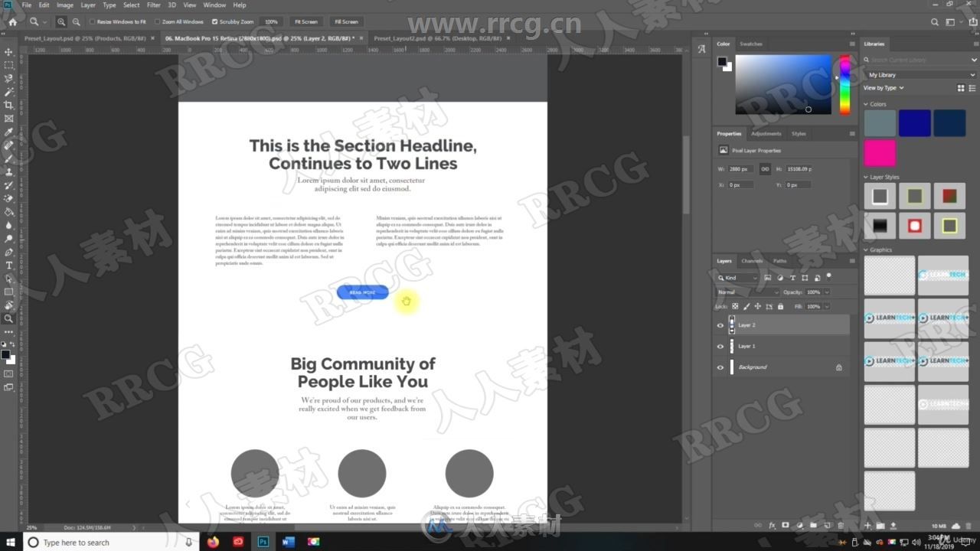Hide Layer 1 visibility eye
This screenshot has width=980, height=551.
click(720, 346)
